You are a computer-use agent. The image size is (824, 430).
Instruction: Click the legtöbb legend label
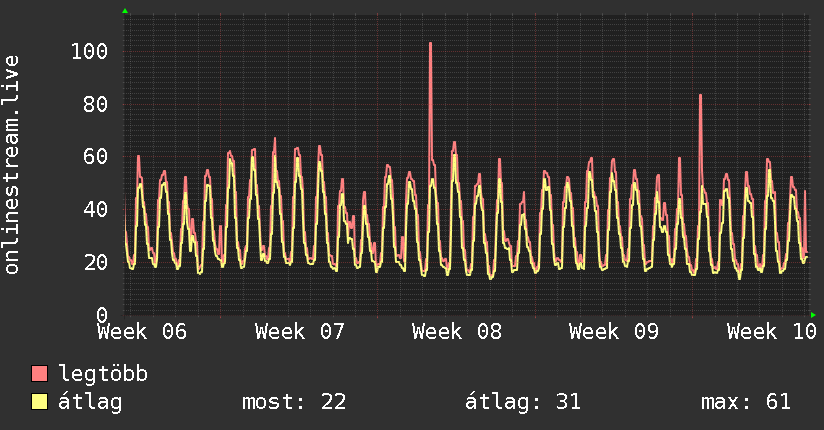pos(103,374)
